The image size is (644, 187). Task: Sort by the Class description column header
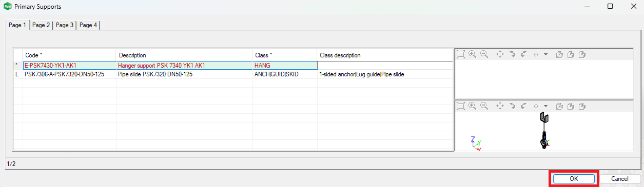point(385,55)
